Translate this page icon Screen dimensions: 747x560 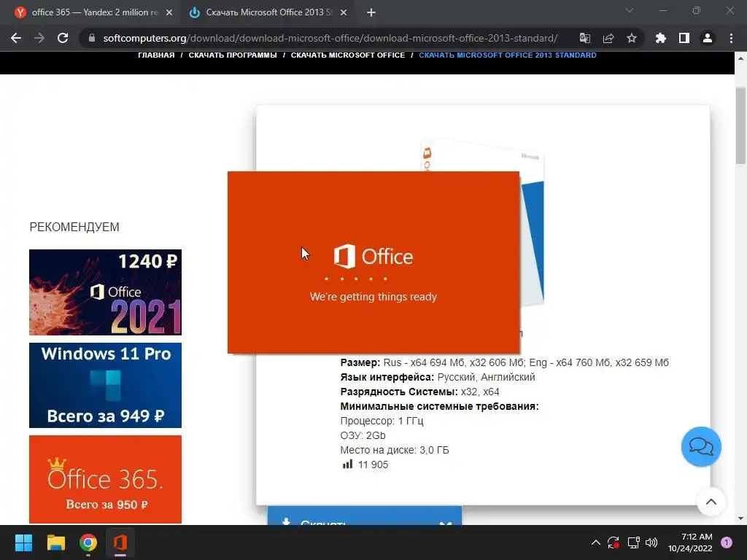tap(584, 38)
